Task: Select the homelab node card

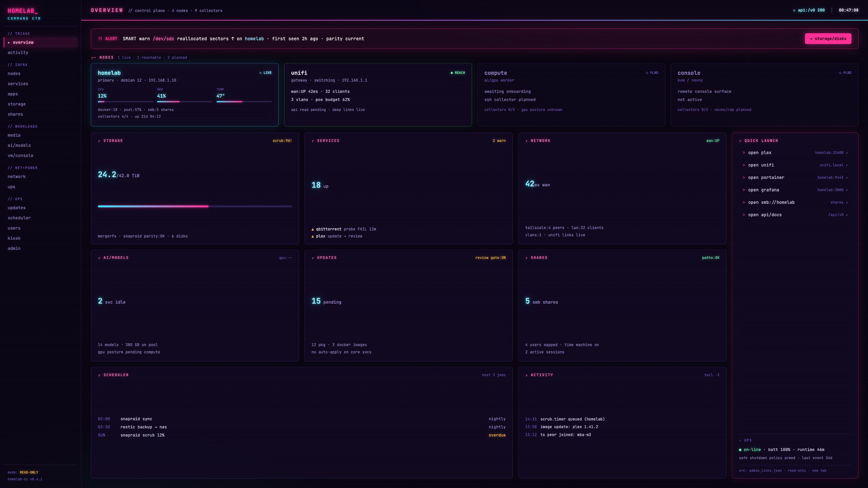Action: (x=184, y=95)
